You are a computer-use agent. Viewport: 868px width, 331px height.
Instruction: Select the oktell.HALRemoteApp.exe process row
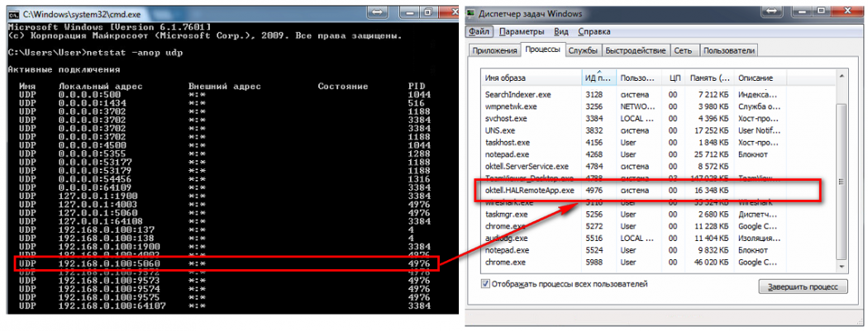[529, 188]
